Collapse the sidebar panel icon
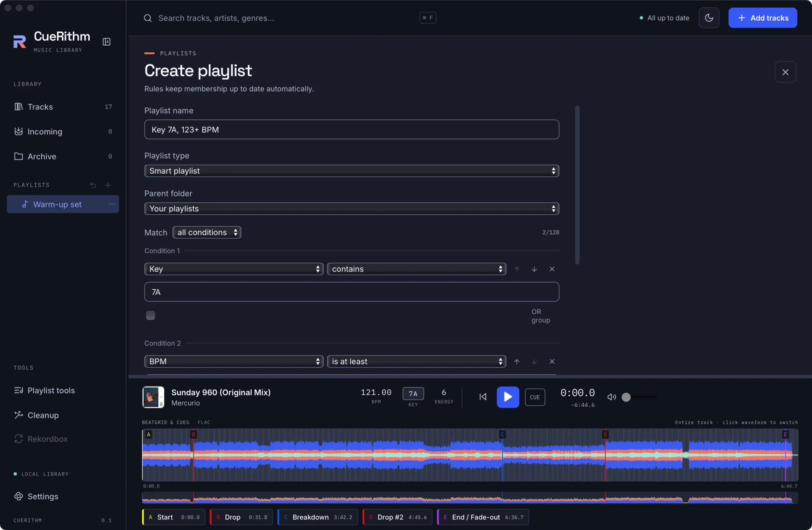Image resolution: width=812 pixels, height=530 pixels. (106, 42)
